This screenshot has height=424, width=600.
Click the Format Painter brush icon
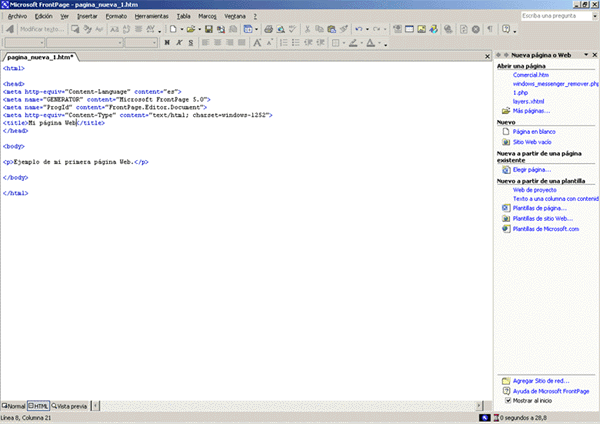click(x=344, y=29)
